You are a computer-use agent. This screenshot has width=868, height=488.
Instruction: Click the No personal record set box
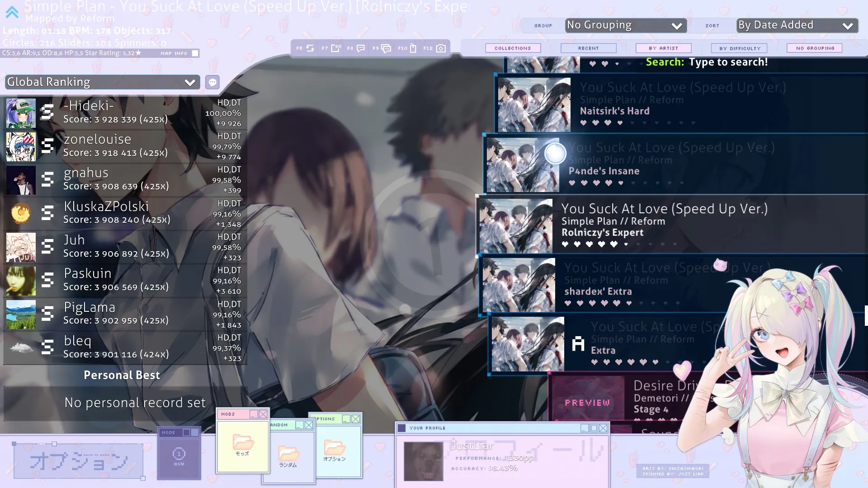125,403
